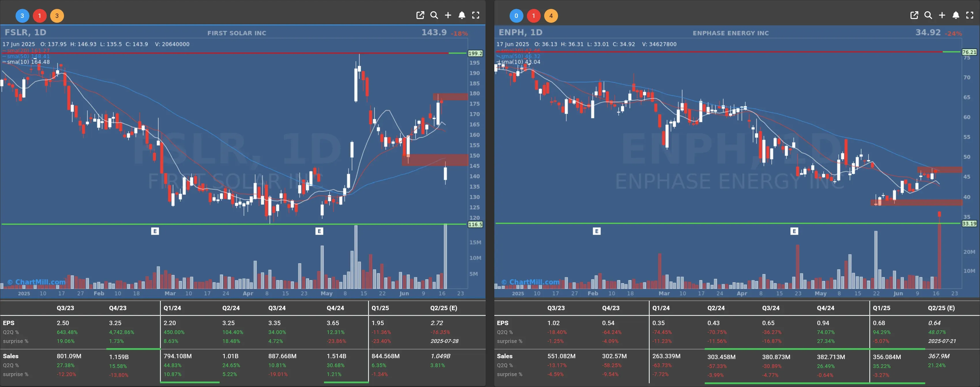Click ENPH EPS value 0.94
This screenshot has width=980, height=387.
[x=823, y=323]
